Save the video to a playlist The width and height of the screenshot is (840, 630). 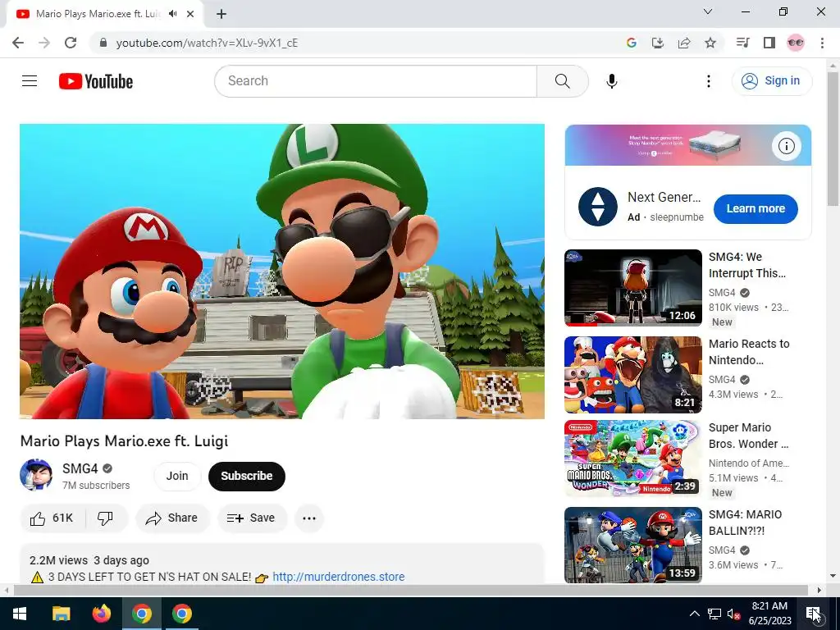(x=251, y=518)
